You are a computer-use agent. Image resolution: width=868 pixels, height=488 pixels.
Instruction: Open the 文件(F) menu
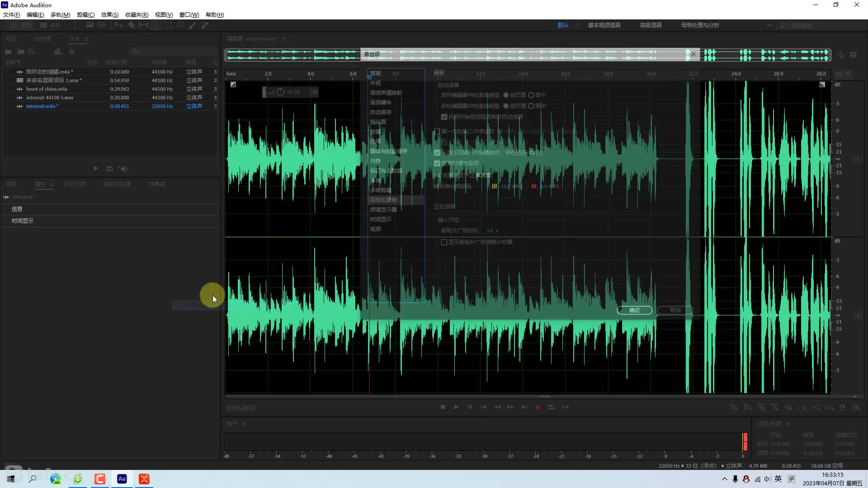click(x=12, y=14)
